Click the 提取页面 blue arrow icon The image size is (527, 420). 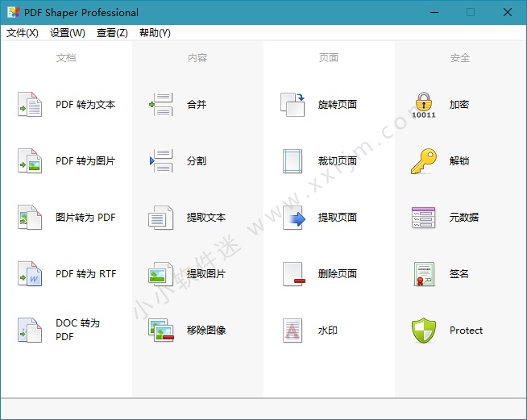coord(294,218)
